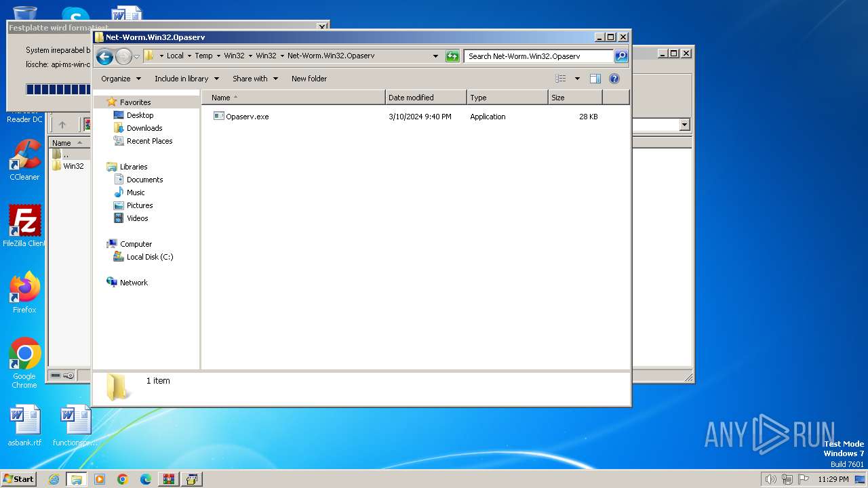The width and height of the screenshot is (868, 488).
Task: Launch Microsoft Edge from the taskbar
Action: pos(146,479)
